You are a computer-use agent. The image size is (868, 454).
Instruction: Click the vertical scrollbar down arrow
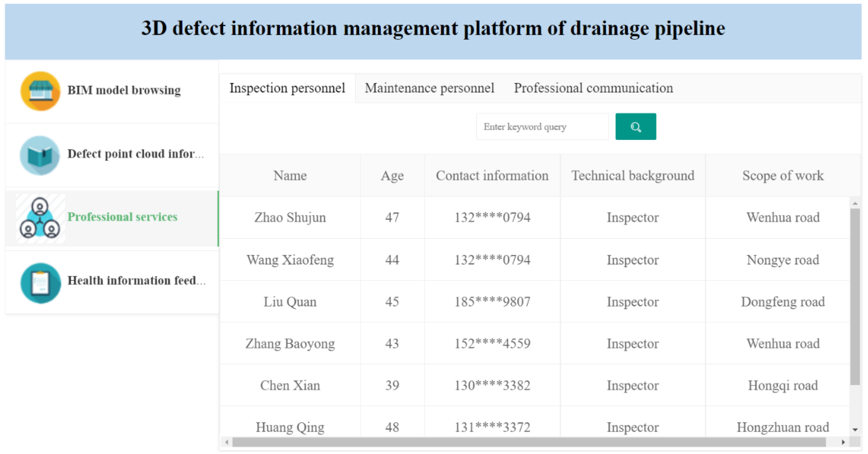click(855, 429)
